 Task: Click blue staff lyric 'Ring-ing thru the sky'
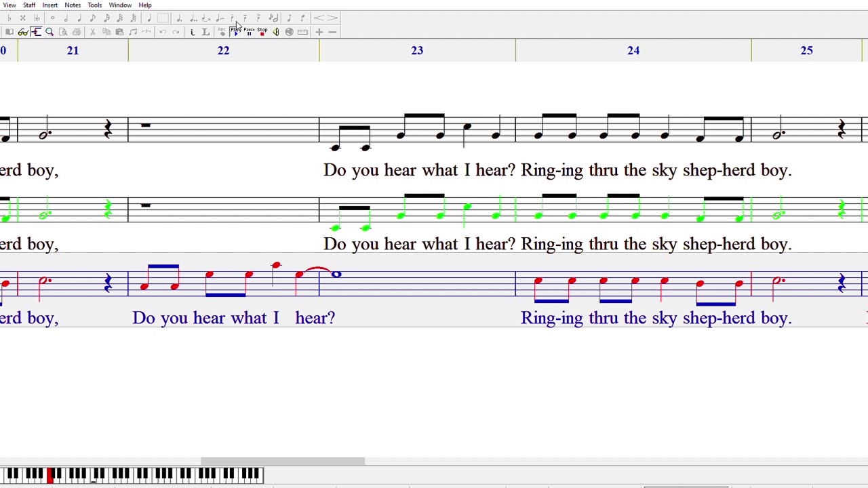[599, 318]
